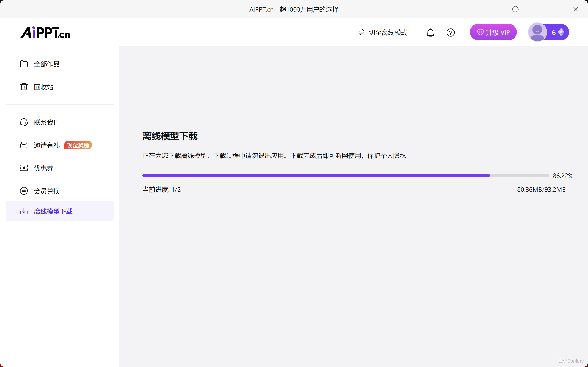Open the 会员兑换 menu item

point(47,191)
